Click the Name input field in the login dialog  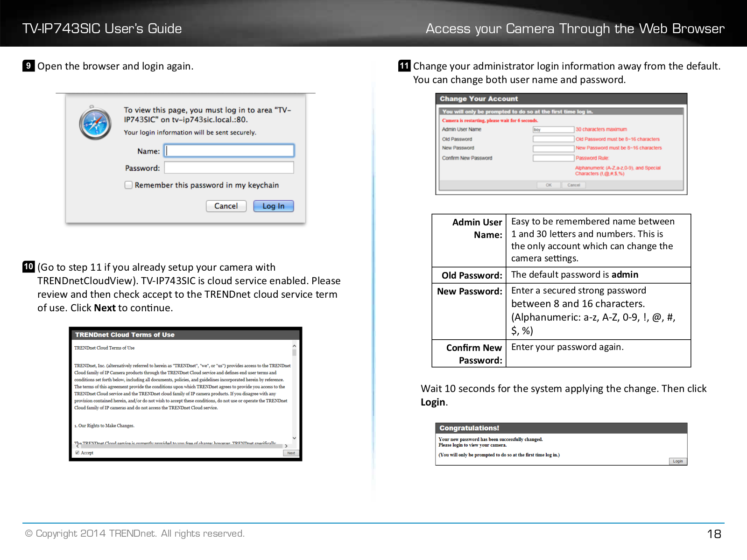click(x=229, y=150)
